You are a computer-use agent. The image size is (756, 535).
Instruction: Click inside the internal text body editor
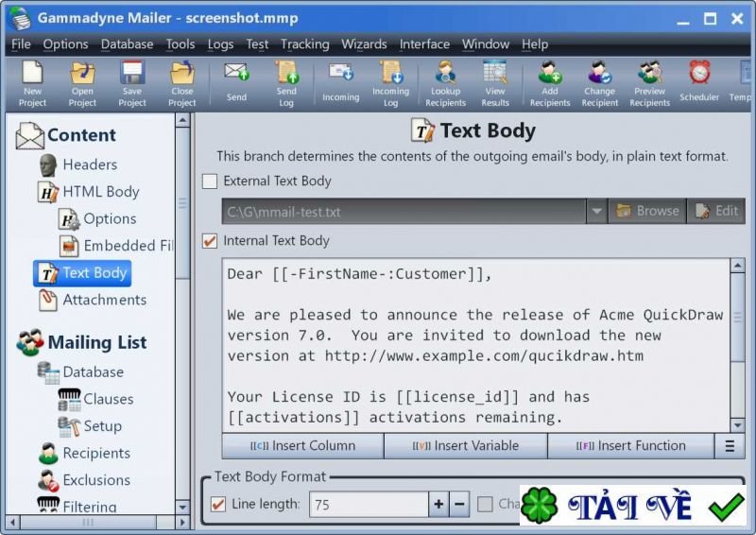pyautogui.click(x=476, y=345)
